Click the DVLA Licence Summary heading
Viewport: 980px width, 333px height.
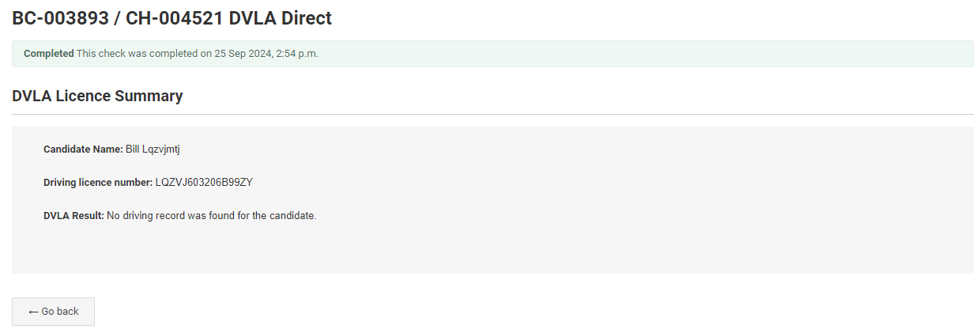[97, 96]
